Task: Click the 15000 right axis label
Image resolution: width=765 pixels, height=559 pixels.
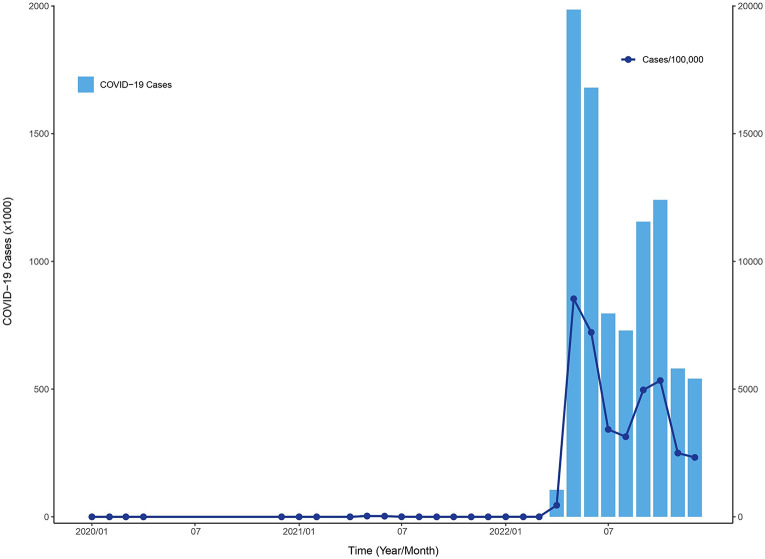Action: coord(751,134)
